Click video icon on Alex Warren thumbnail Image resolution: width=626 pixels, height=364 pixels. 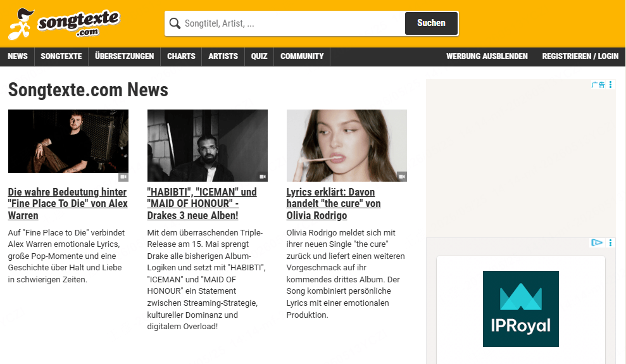pos(123,177)
